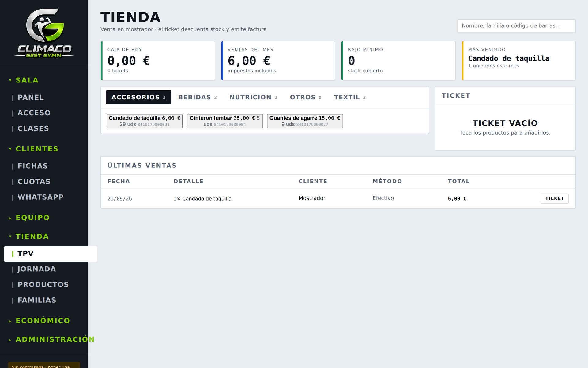Expand the ECONÓMICO sidebar section
Image resolution: width=588 pixels, height=368 pixels.
coord(40,321)
